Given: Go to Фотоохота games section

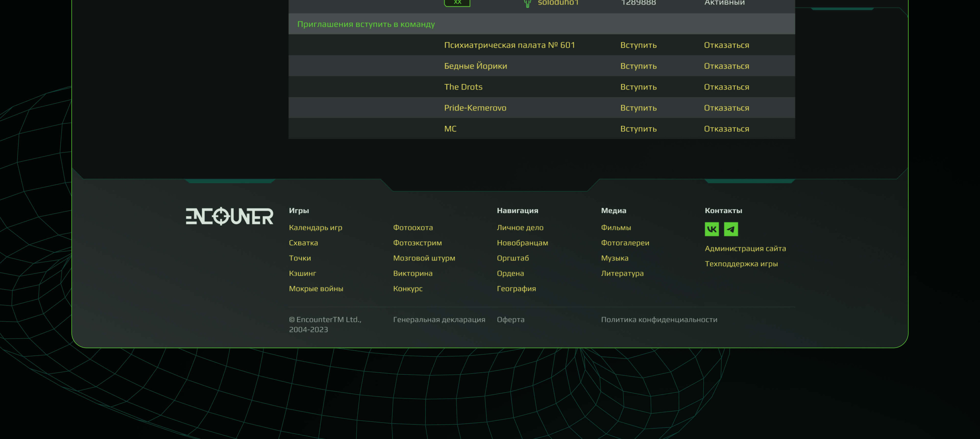Looking at the screenshot, I should click(413, 228).
